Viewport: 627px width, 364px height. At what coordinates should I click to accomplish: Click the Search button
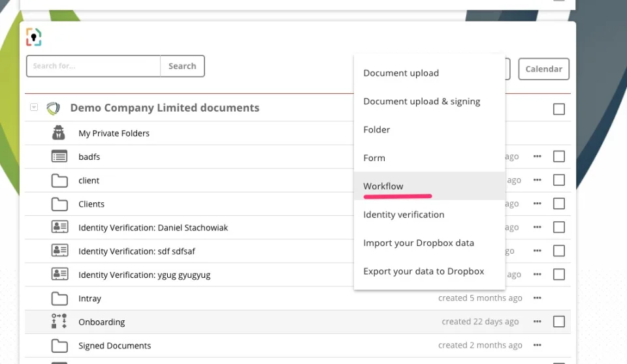pos(182,66)
